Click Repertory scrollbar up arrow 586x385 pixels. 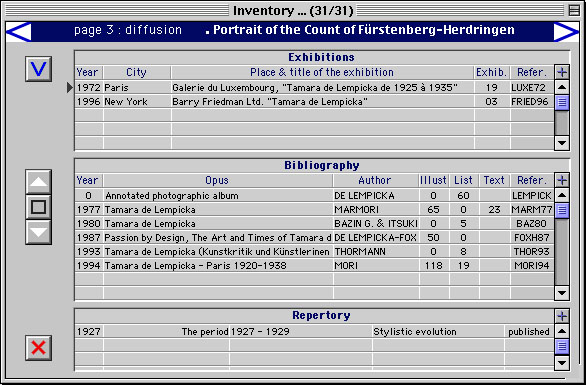click(562, 331)
